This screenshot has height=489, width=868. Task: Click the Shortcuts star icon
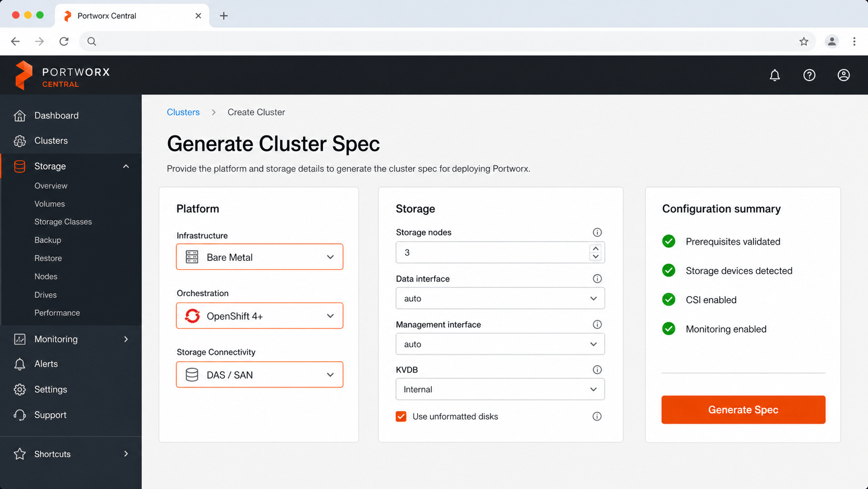[x=20, y=454]
